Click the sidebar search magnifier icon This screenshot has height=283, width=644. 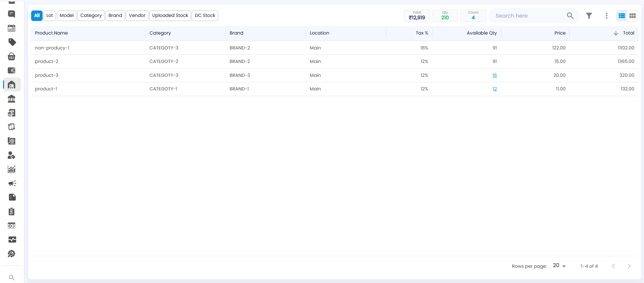[x=12, y=278]
